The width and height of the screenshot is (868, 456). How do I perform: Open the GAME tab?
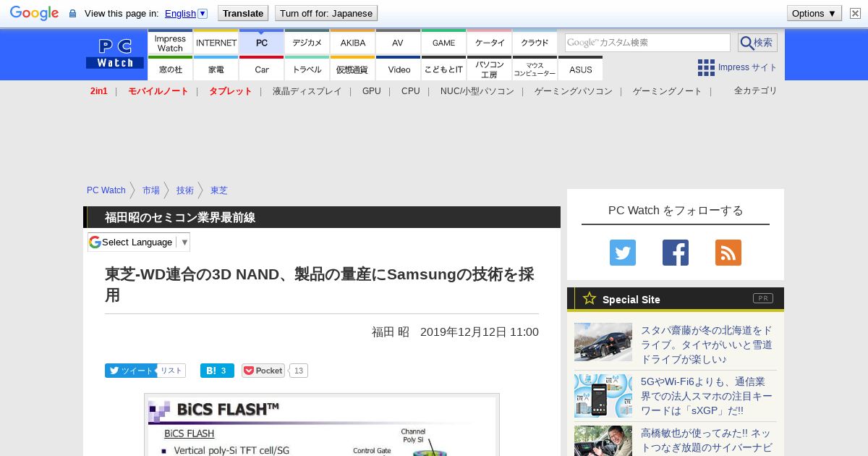[x=444, y=43]
